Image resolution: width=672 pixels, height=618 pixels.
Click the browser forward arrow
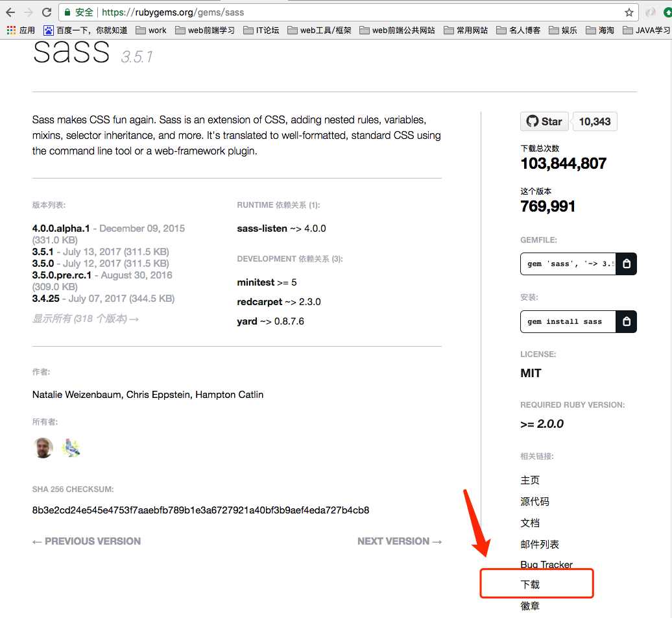click(29, 12)
